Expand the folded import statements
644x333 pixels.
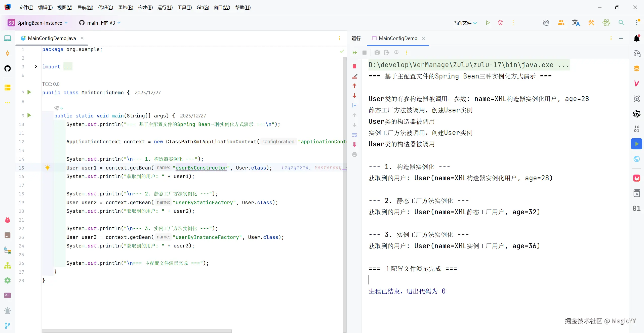click(36, 66)
